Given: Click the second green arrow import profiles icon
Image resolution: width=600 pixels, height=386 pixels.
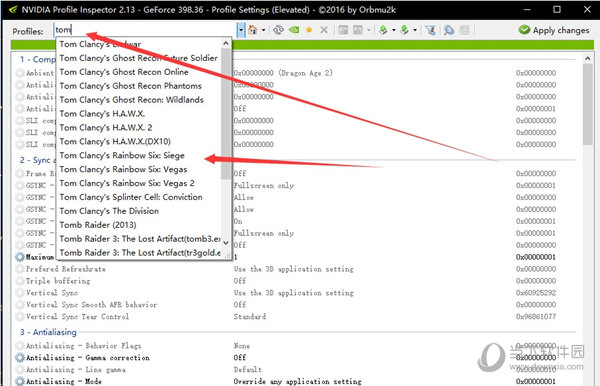Looking at the screenshot, I should click(x=404, y=30).
